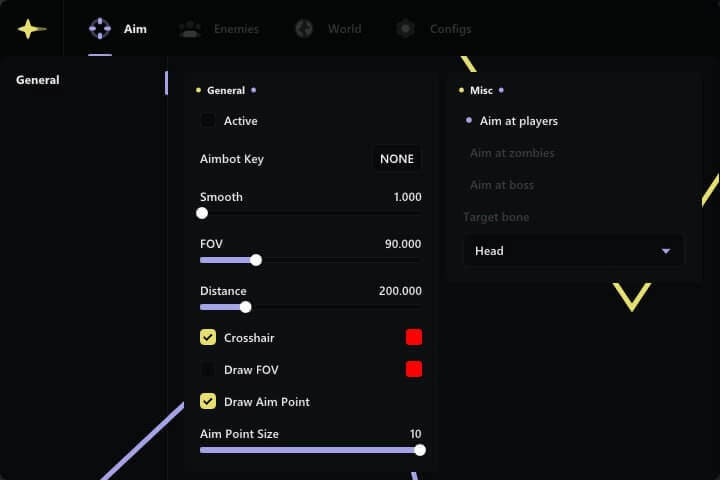Image resolution: width=720 pixels, height=480 pixels.
Task: Disable the Draw Aim Point checkbox
Action: (208, 402)
